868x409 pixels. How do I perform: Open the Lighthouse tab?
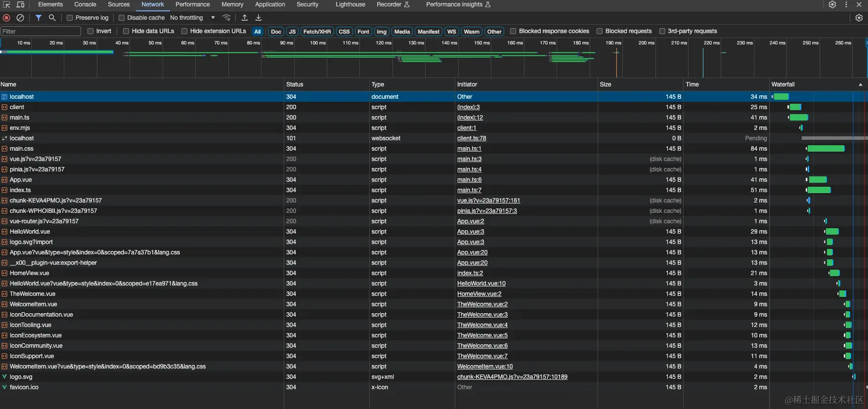[x=350, y=4]
